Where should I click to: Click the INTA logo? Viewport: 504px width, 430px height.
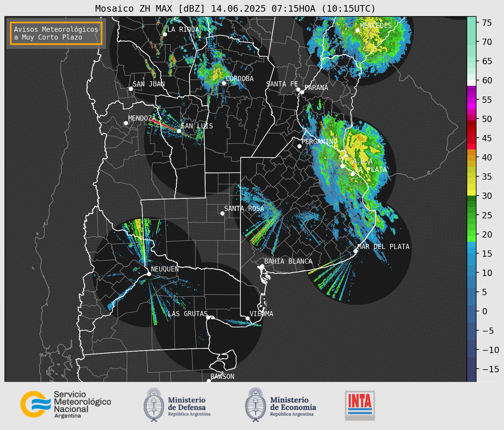coord(360,405)
